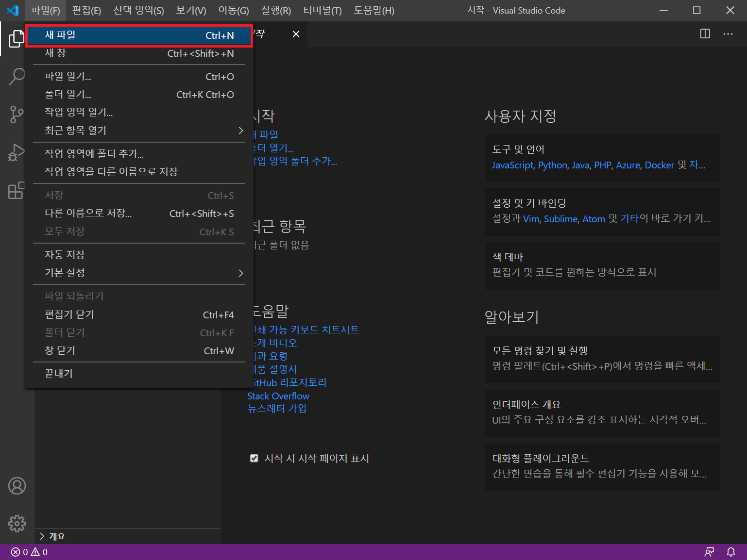Click the VS Code logo icon

click(13, 10)
